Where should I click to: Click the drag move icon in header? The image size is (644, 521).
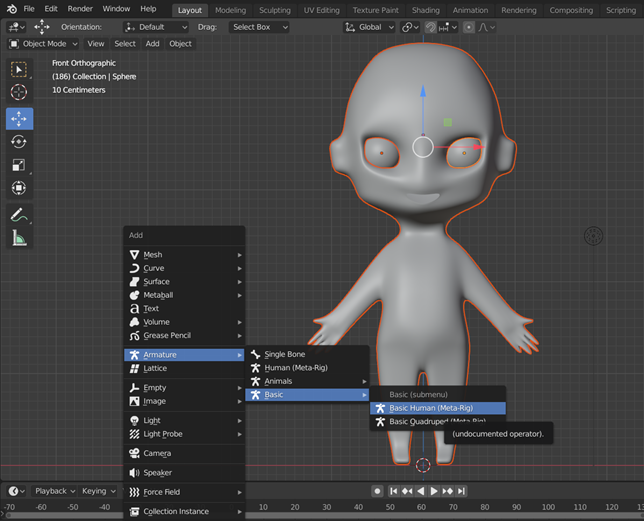pos(41,27)
